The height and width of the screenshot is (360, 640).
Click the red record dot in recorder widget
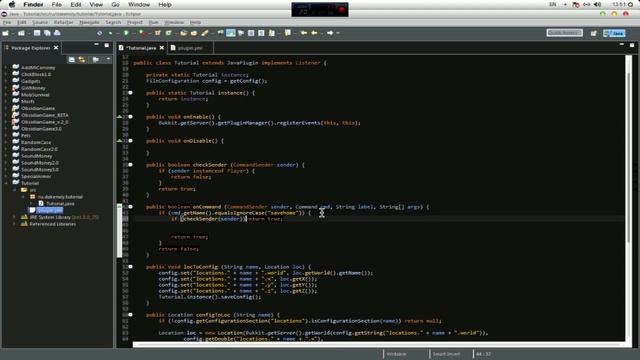(x=342, y=10)
